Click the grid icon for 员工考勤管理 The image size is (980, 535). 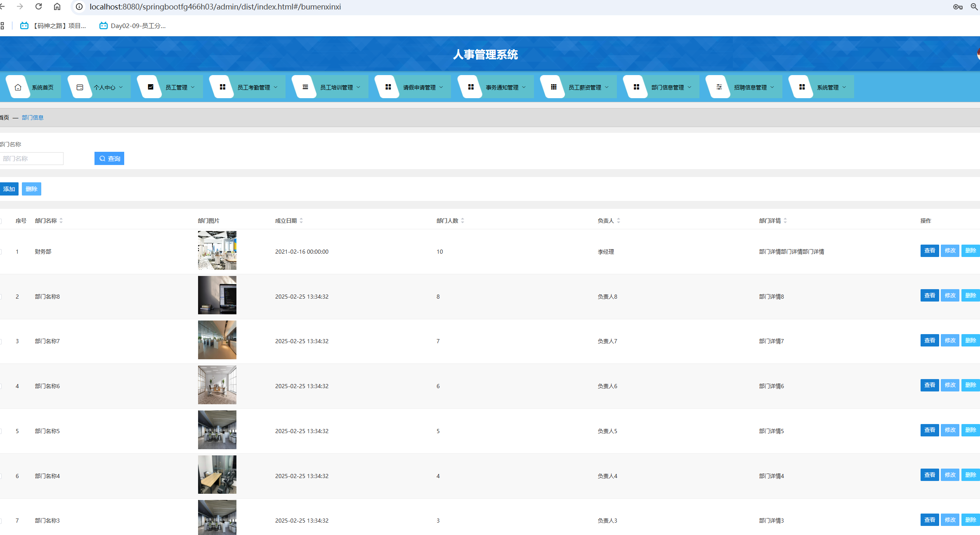222,87
